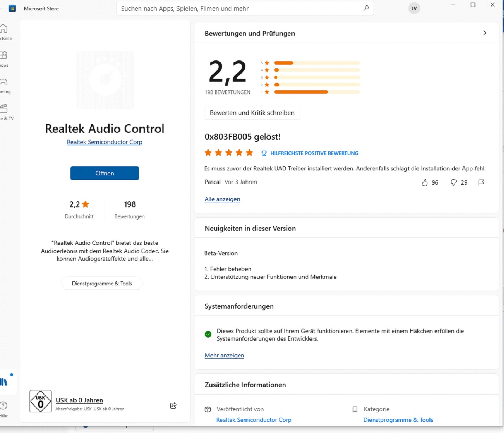Viewport: 504px width, 433px height.
Task: Mark Pascal's review as unhelpful (thumbs down)
Action: pyautogui.click(x=454, y=182)
